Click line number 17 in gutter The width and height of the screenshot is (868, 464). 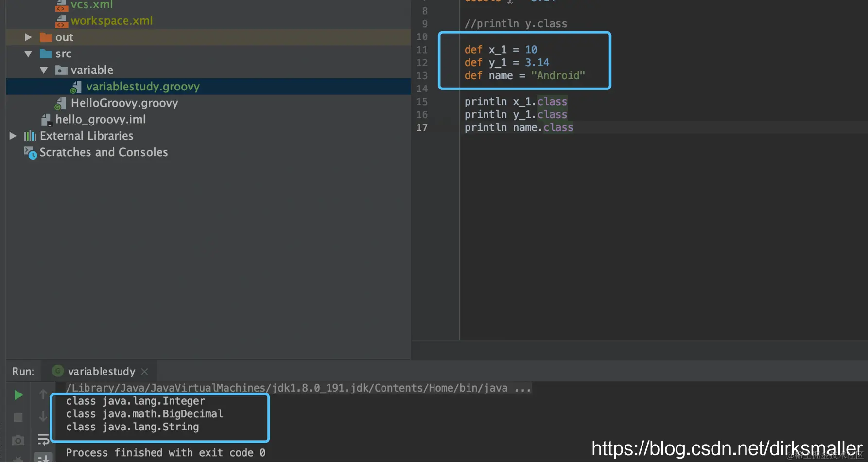pos(422,127)
